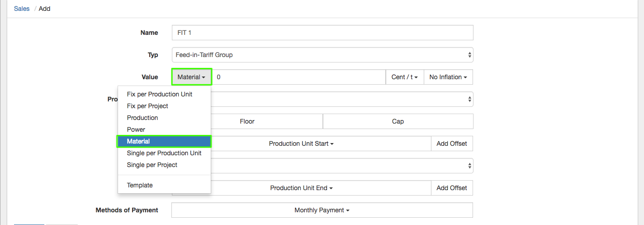This screenshot has height=225, width=644.
Task: Open the No Inflation dropdown
Action: 448,77
